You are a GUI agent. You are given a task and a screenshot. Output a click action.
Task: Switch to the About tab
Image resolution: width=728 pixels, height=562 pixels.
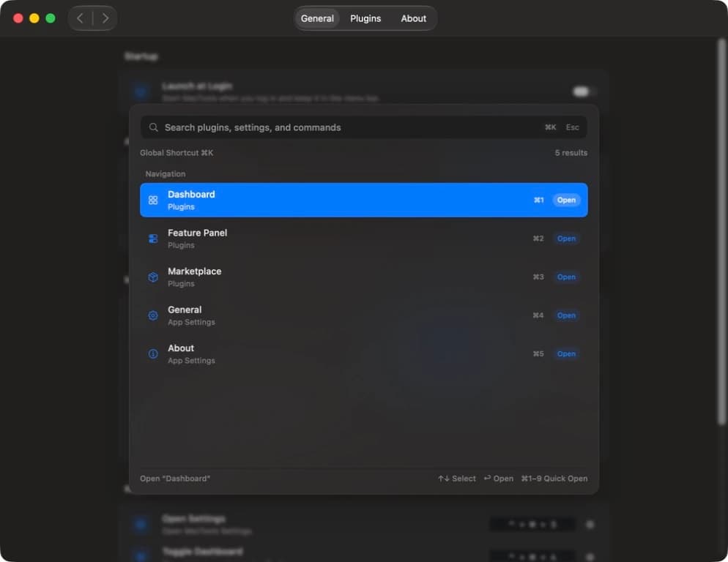click(413, 18)
